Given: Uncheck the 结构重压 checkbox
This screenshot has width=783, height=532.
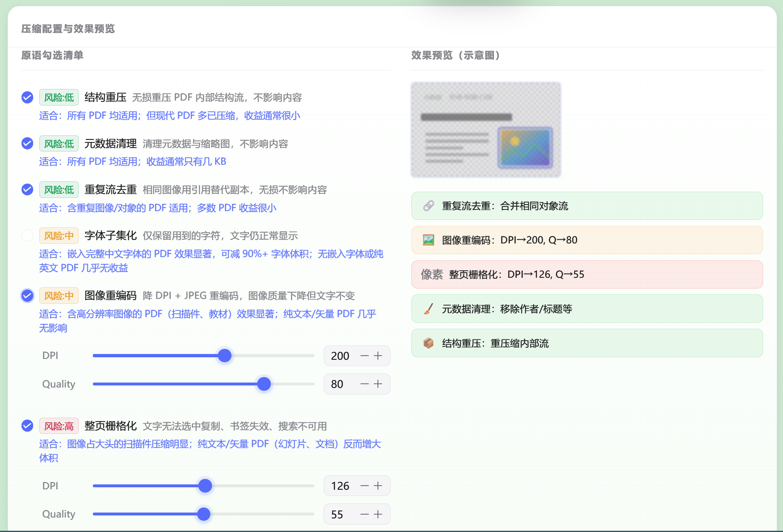Looking at the screenshot, I should click(27, 97).
